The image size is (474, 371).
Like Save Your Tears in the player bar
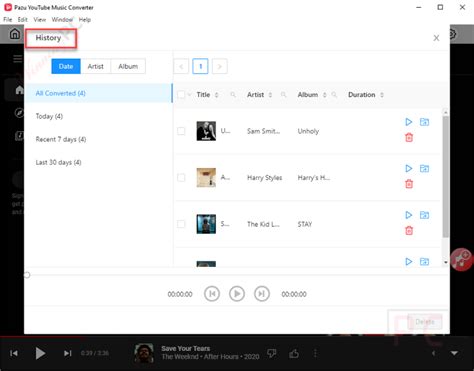pyautogui.click(x=294, y=353)
